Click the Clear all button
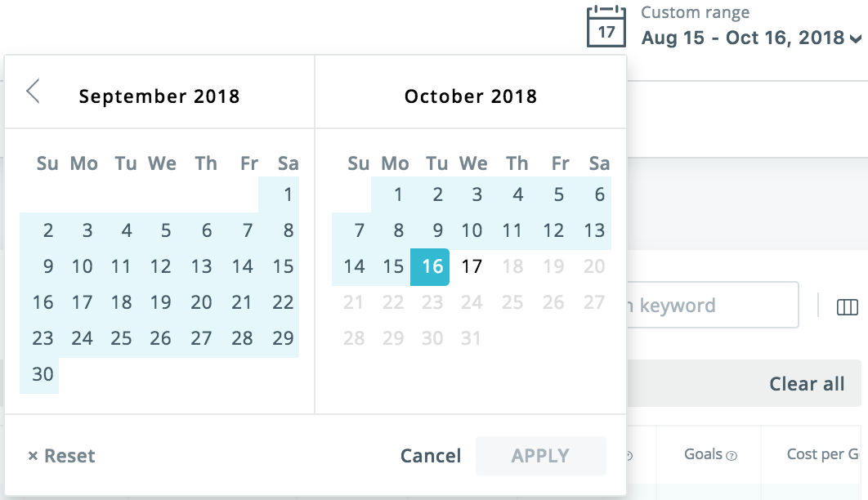The height and width of the screenshot is (500, 868). click(x=806, y=384)
